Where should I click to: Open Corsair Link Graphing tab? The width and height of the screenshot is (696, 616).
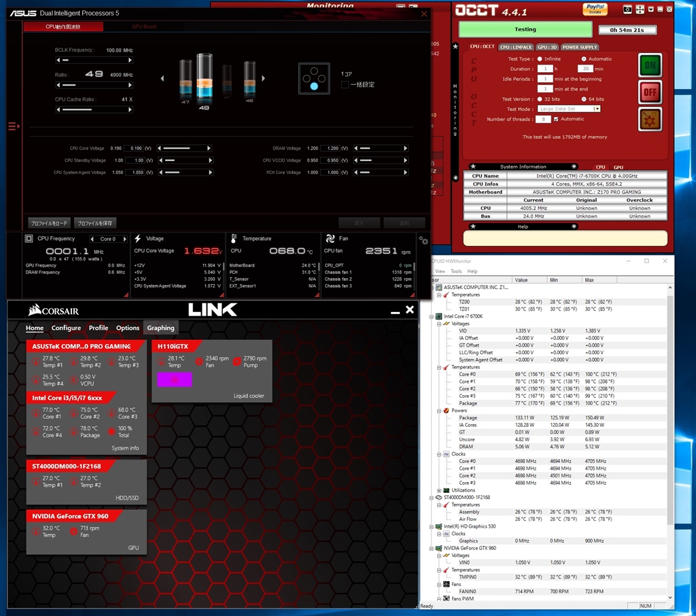pyautogui.click(x=160, y=328)
